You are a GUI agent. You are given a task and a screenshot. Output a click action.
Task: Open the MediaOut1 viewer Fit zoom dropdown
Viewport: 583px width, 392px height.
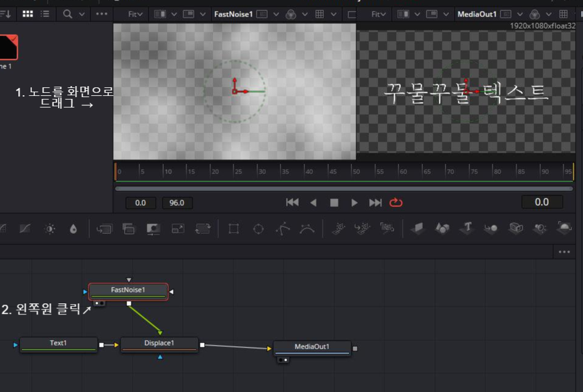378,14
